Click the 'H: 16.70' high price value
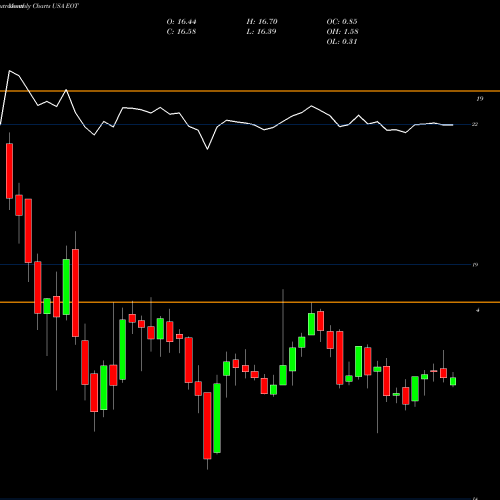 pos(262,22)
